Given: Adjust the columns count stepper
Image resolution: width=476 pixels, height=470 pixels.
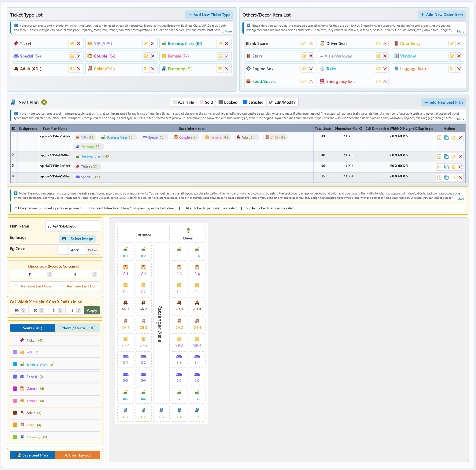Looking at the screenshot, I should (x=95, y=274).
